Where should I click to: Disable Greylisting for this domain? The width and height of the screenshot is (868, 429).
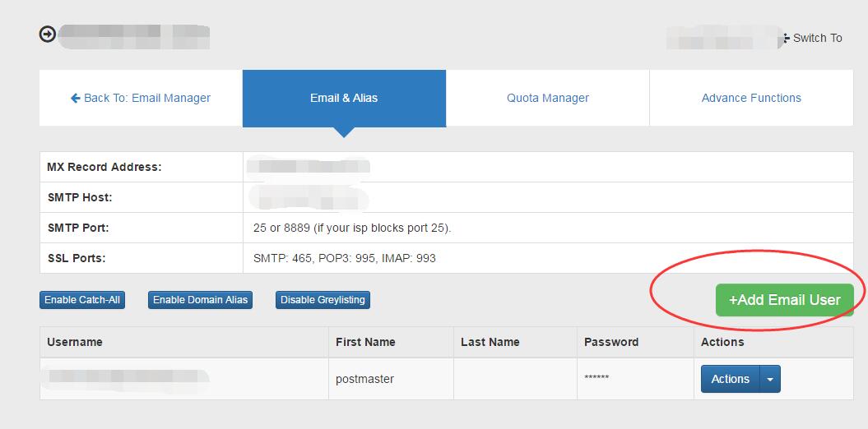pos(323,300)
